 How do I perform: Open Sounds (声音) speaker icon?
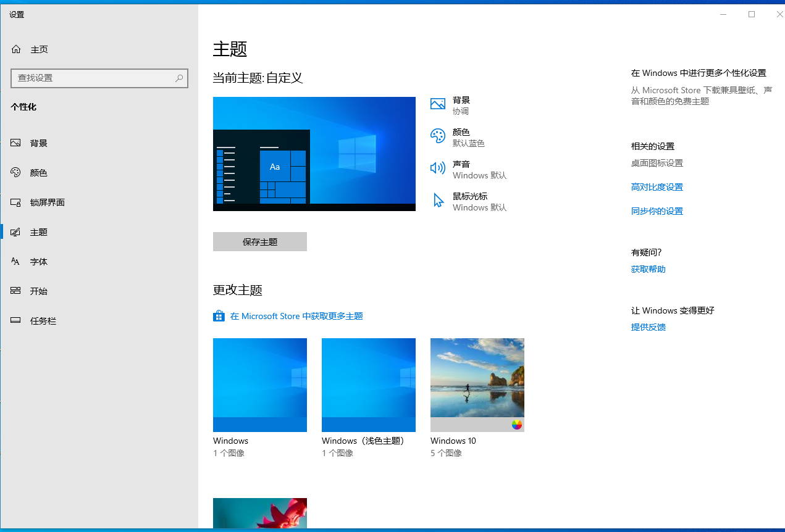coord(437,168)
